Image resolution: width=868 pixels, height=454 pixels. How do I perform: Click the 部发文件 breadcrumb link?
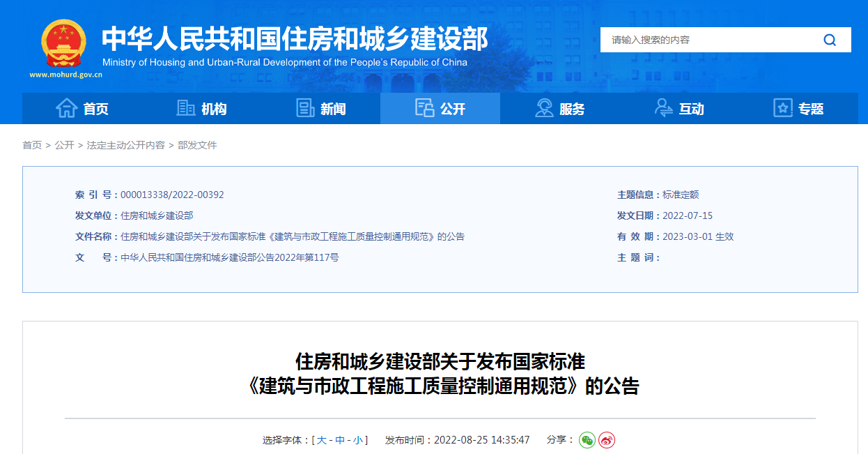(x=198, y=145)
